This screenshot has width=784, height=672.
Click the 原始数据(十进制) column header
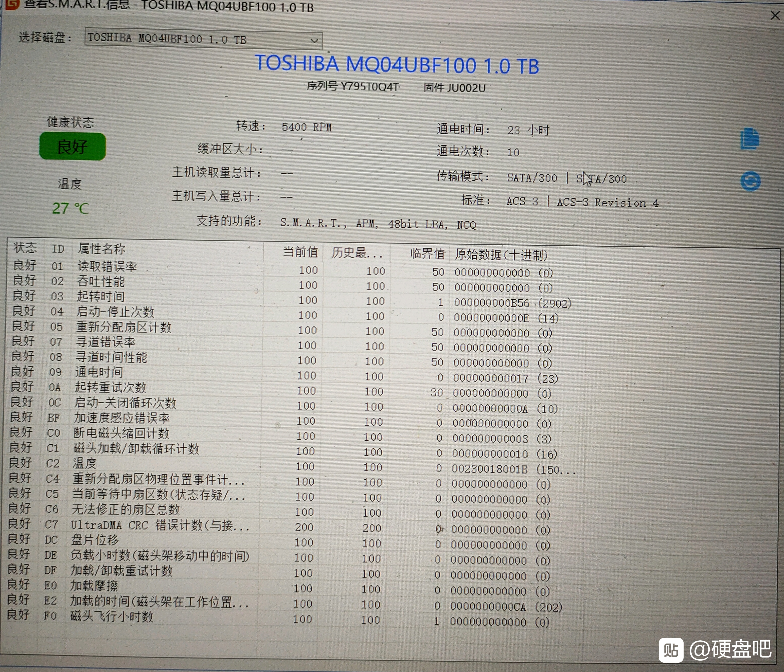pos(501,255)
